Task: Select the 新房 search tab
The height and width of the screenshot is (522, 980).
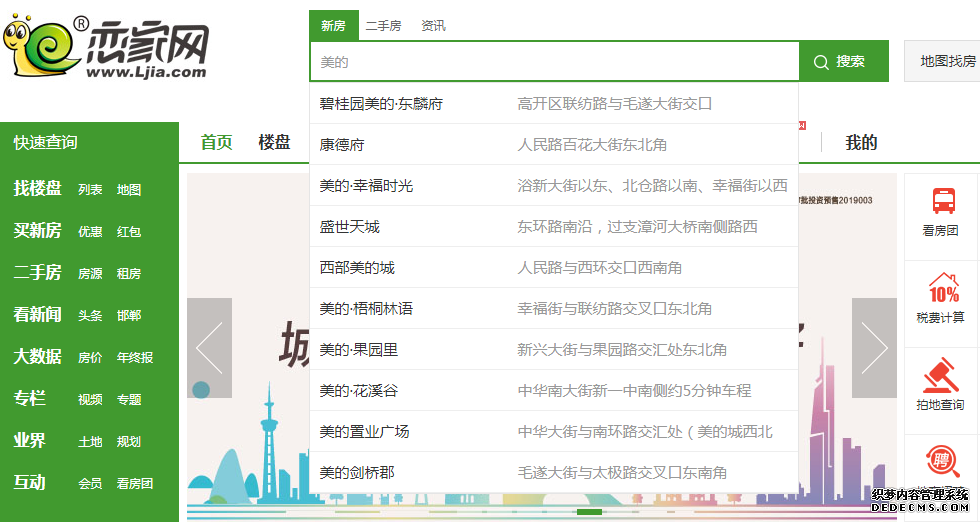Action: [x=334, y=26]
